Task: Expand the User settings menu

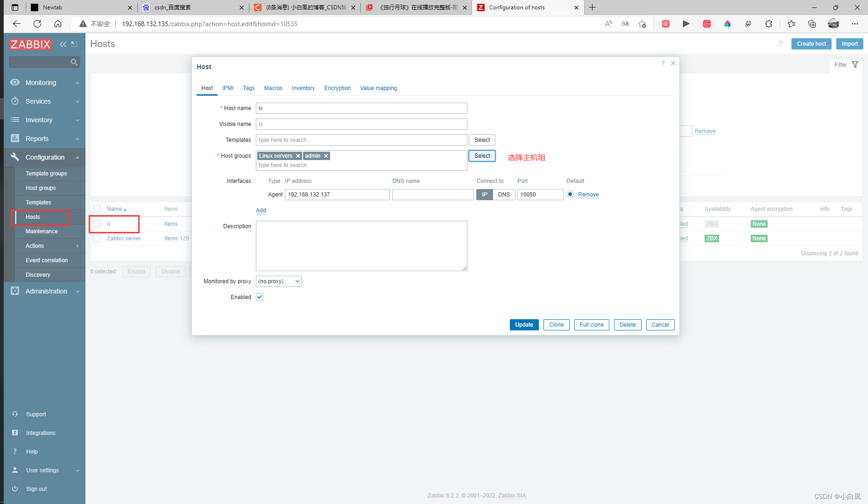Action: (78, 470)
